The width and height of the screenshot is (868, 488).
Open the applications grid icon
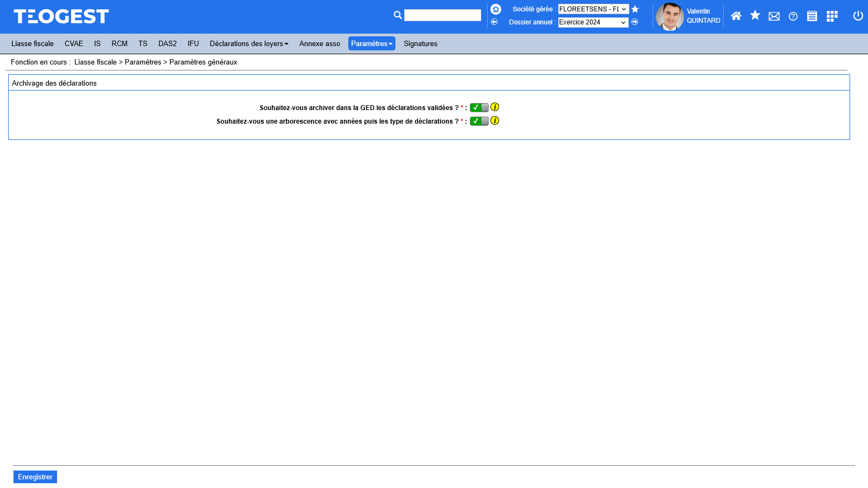pos(832,16)
